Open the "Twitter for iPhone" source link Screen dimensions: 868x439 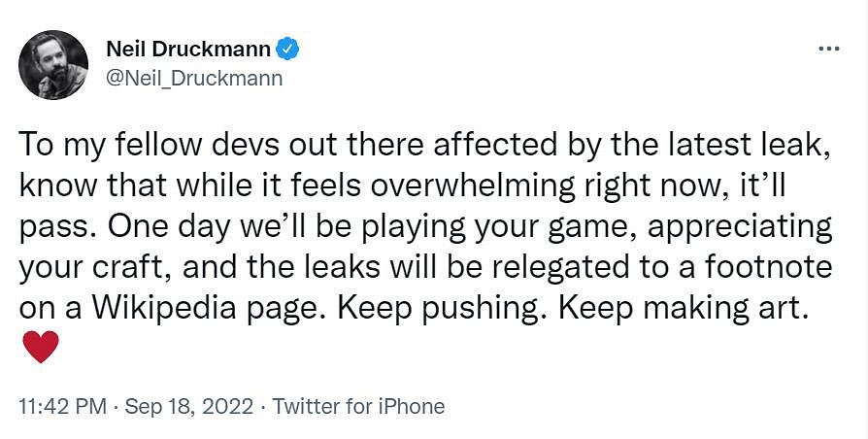[358, 406]
